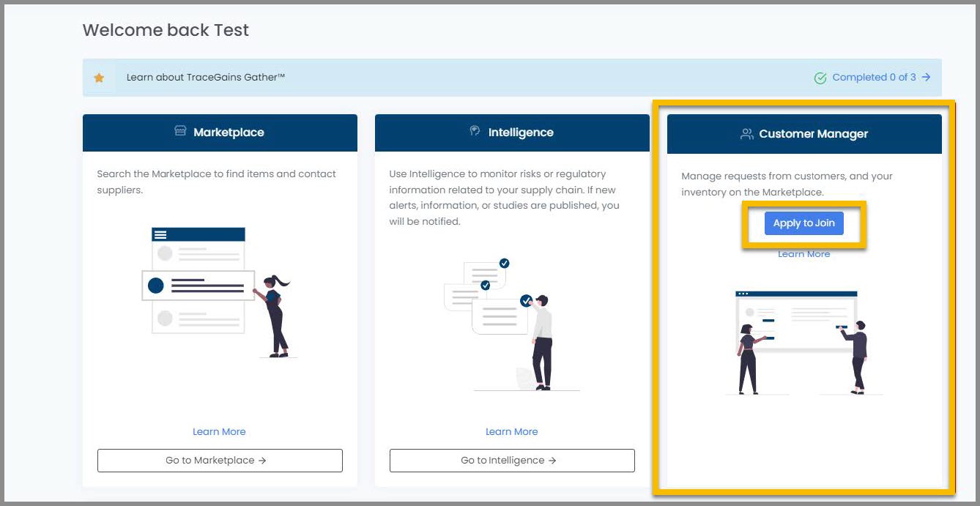Click the Marketplace card title bar
The height and width of the screenshot is (506, 980).
click(219, 132)
